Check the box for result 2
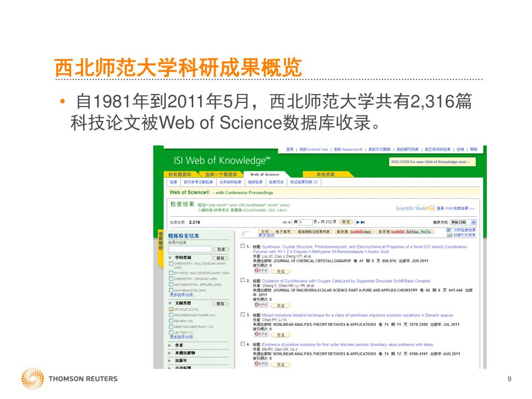 (x=243, y=280)
